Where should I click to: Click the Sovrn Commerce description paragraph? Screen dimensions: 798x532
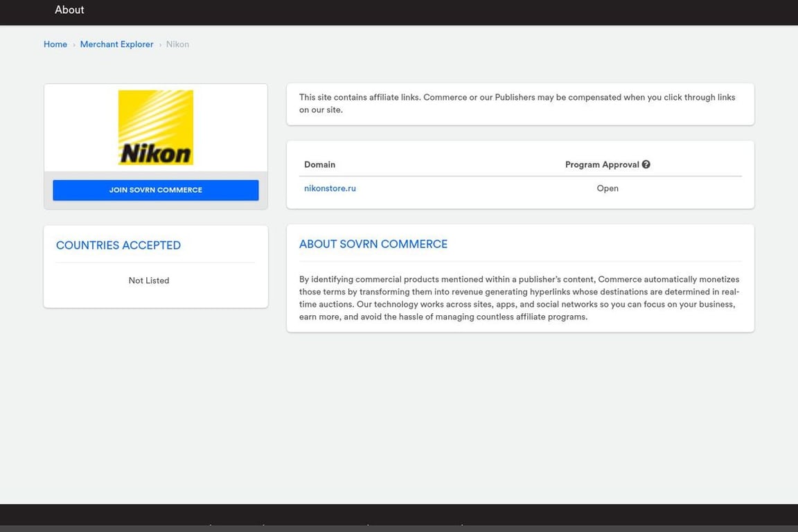[x=519, y=298]
